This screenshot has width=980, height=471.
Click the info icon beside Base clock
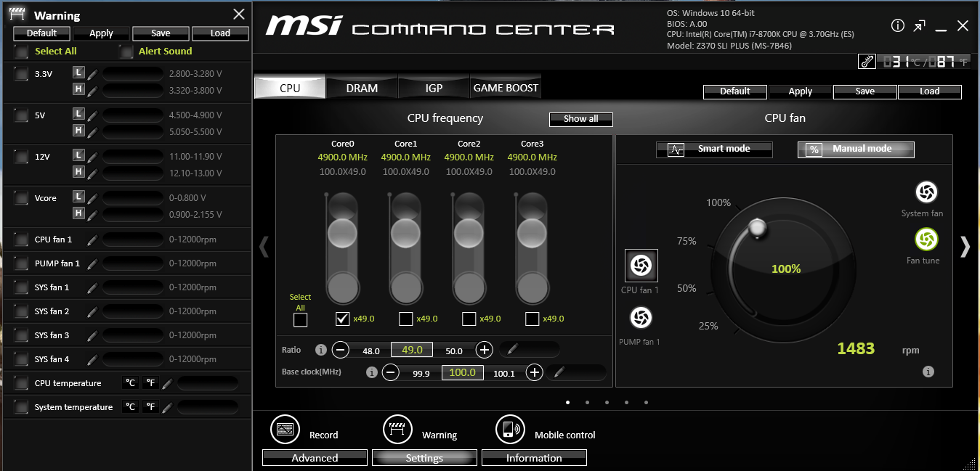click(x=372, y=372)
